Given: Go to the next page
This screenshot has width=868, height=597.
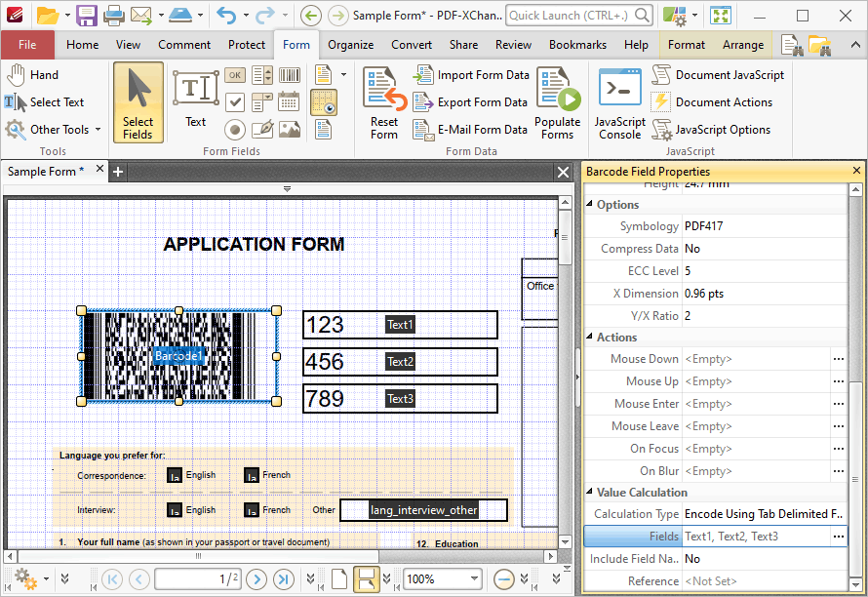Looking at the screenshot, I should pos(256,579).
